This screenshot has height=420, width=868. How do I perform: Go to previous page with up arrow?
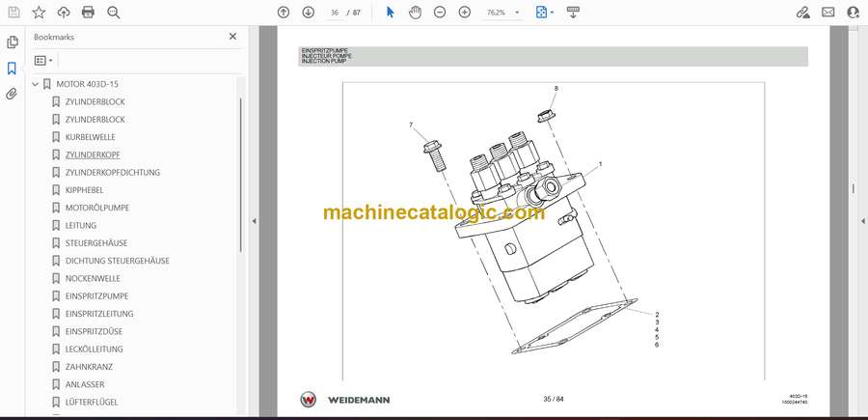[284, 13]
